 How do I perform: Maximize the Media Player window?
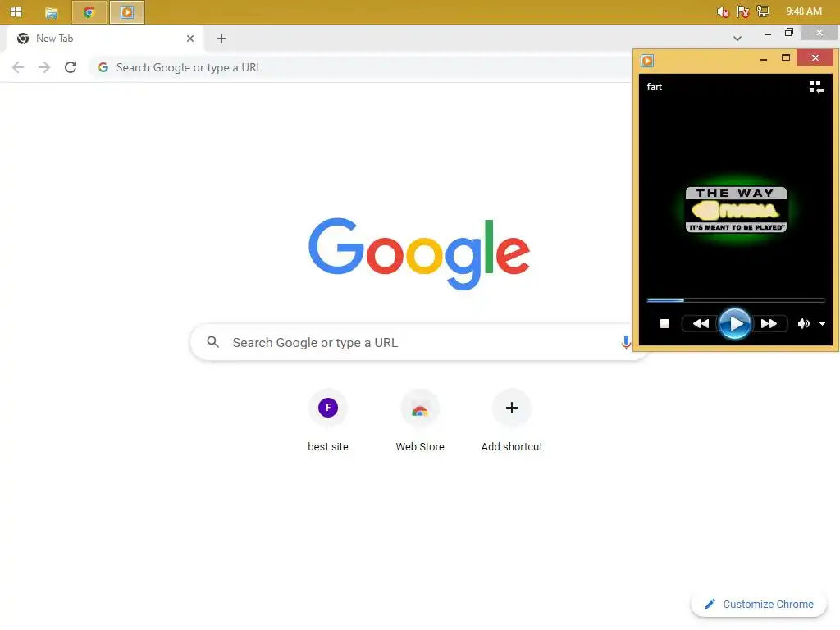pyautogui.click(x=785, y=58)
